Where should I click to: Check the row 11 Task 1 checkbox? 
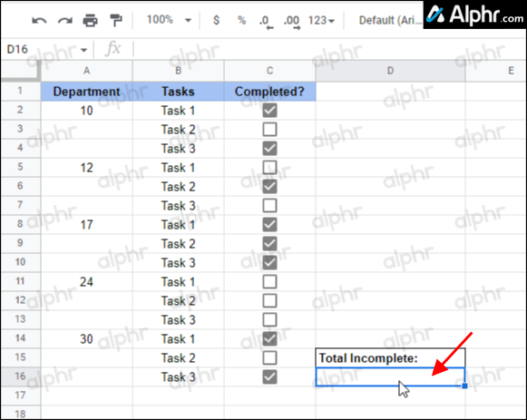pos(270,281)
